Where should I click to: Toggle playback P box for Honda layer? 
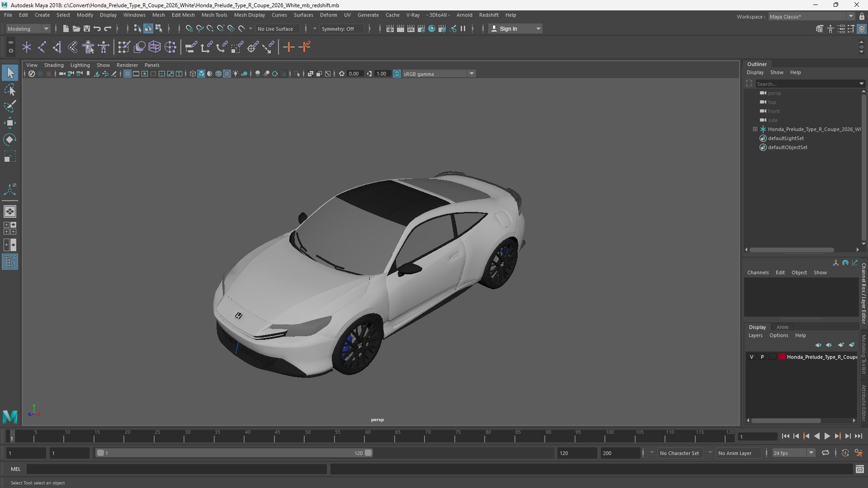click(762, 357)
